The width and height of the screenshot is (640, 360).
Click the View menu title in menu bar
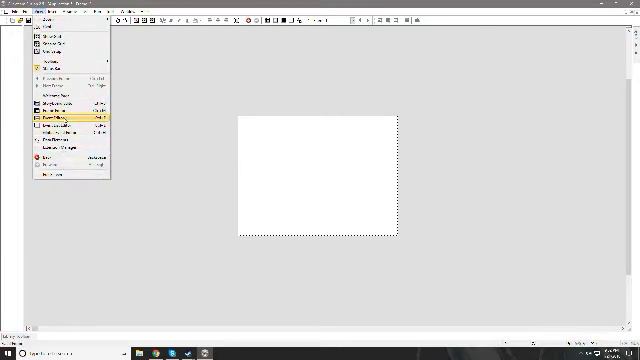pos(39,11)
